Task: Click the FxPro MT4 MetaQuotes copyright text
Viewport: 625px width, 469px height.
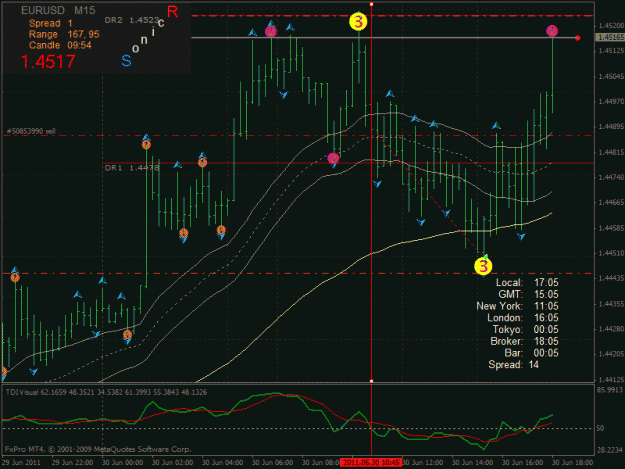Action: pyautogui.click(x=98, y=449)
